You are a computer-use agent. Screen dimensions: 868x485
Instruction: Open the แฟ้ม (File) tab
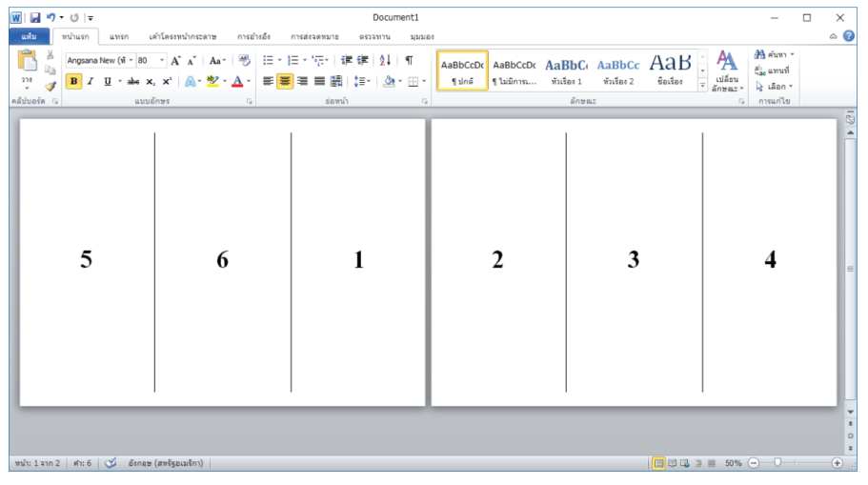coord(29,36)
